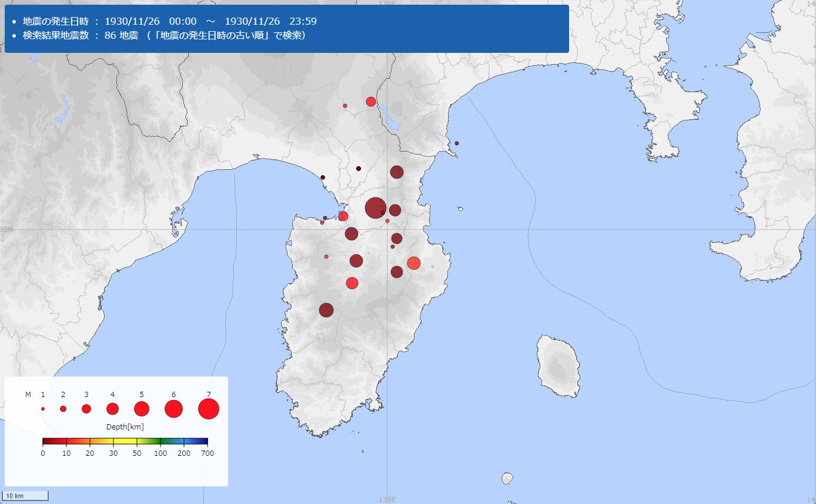This screenshot has height=504, width=816.
Task: Select the southernmost dark red epicenter circle
Action: pyautogui.click(x=326, y=310)
